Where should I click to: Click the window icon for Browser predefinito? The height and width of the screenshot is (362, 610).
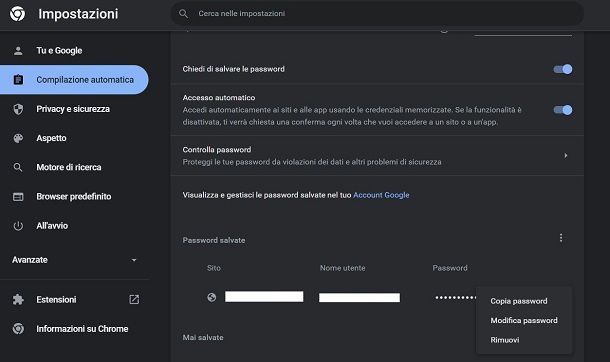[18, 197]
